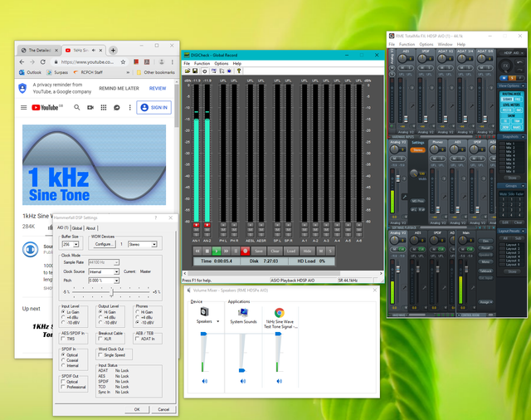The width and height of the screenshot is (531, 420).
Task: Click OK in Hammerfall DSP Settings
Action: coord(137,409)
